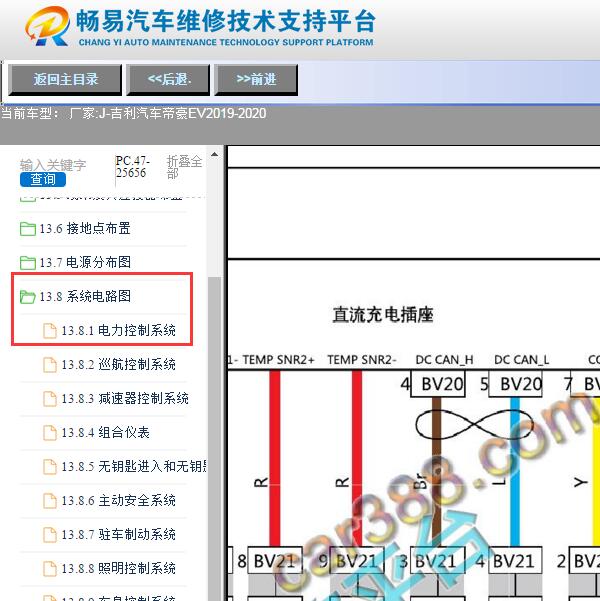
Task: Click the platform logo icon in the header
Action: click(48, 26)
